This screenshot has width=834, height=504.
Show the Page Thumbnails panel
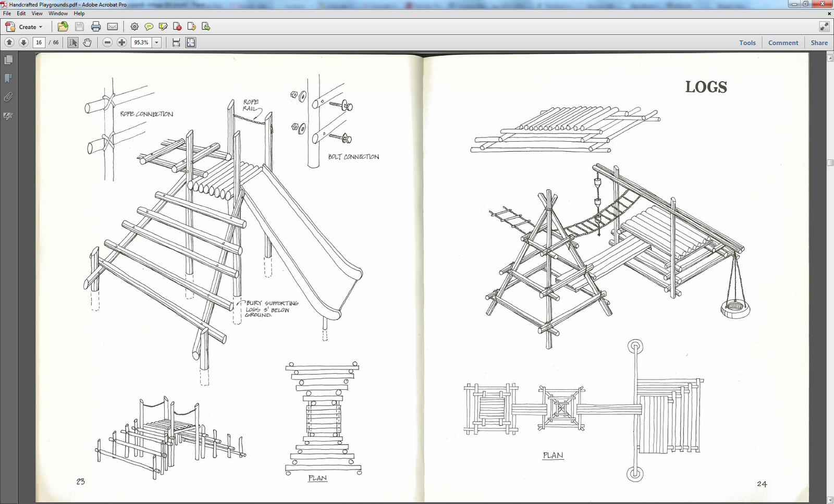(8, 60)
